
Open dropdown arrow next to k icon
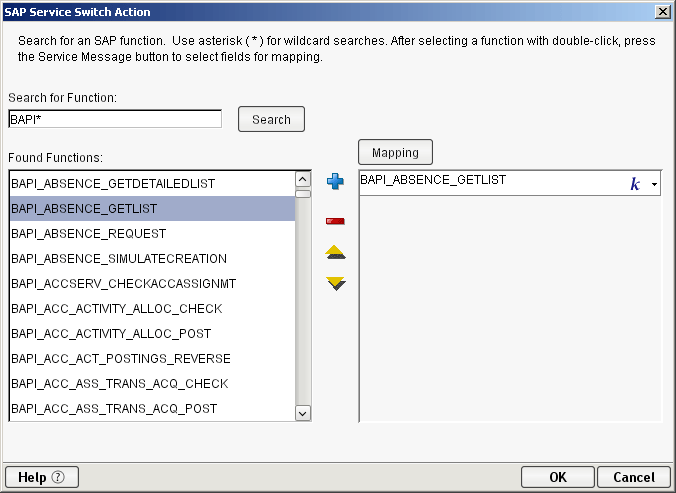point(654,184)
